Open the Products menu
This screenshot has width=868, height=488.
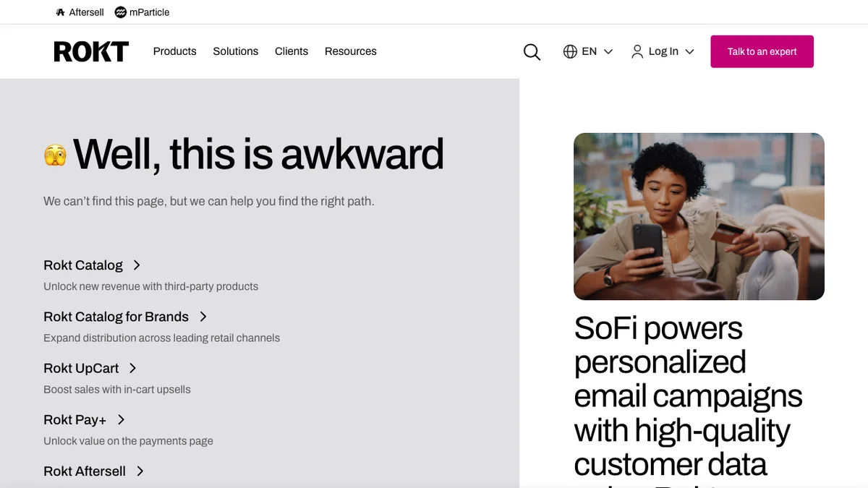175,51
